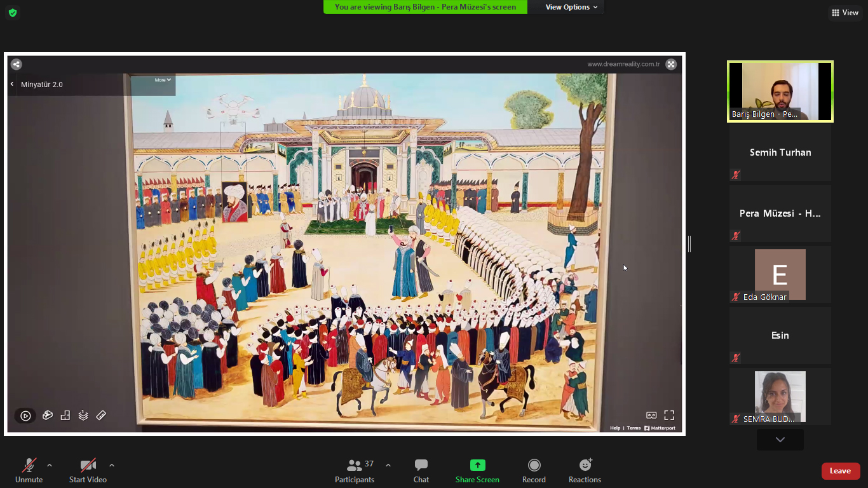Activate the measurement ruler tool
This screenshot has height=488, width=868.
tap(101, 416)
